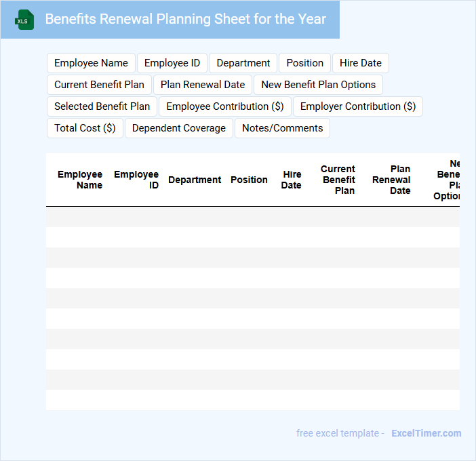
Task: Open the ExcelTimer.com link
Action: tap(426, 433)
